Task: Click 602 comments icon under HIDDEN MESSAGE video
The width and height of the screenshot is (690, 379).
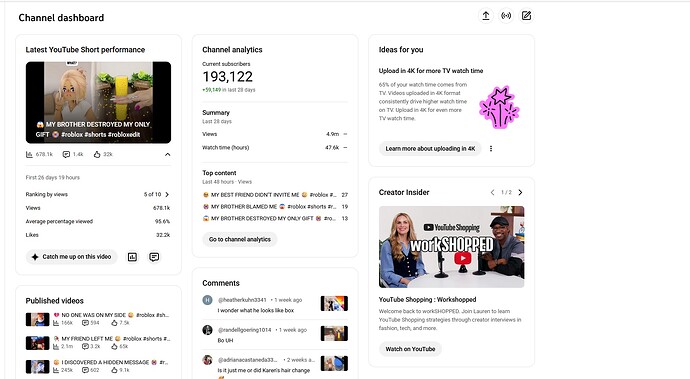Action: (x=85, y=371)
